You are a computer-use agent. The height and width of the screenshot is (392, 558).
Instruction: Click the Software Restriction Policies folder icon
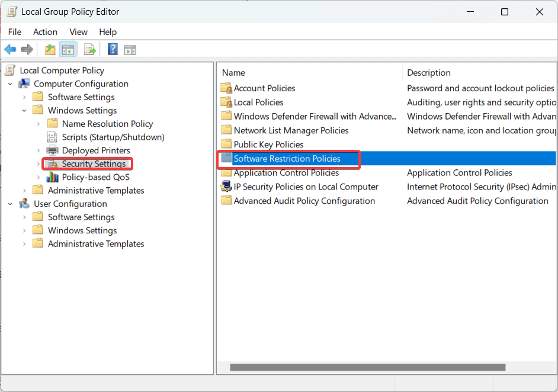coord(226,158)
